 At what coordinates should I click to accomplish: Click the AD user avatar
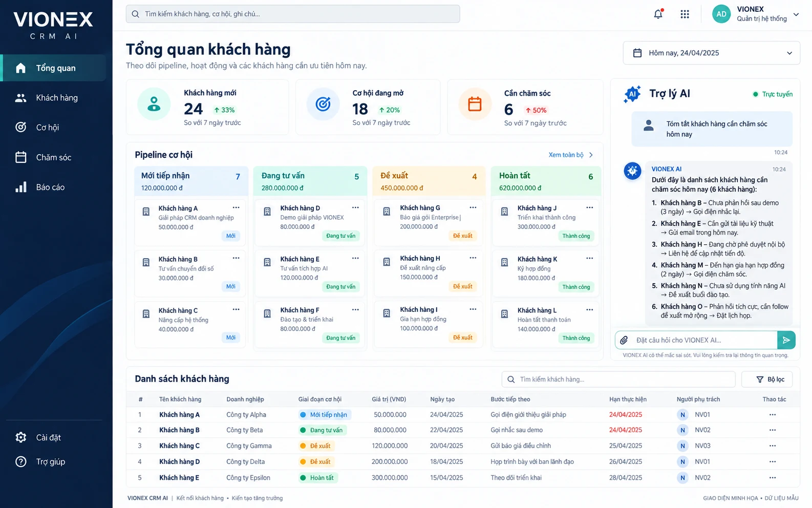[721, 14]
